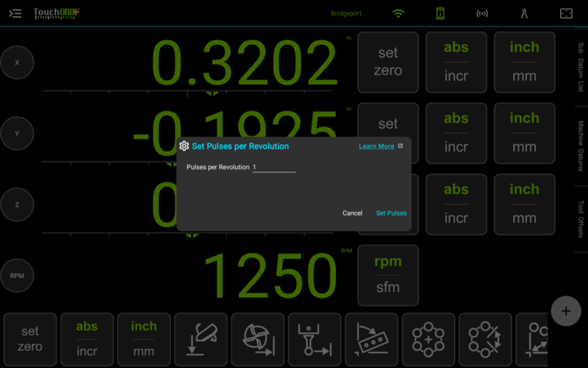Viewport: 588px width, 368px height.
Task: Select the edge finder touch-off tool icon
Action: click(201, 339)
